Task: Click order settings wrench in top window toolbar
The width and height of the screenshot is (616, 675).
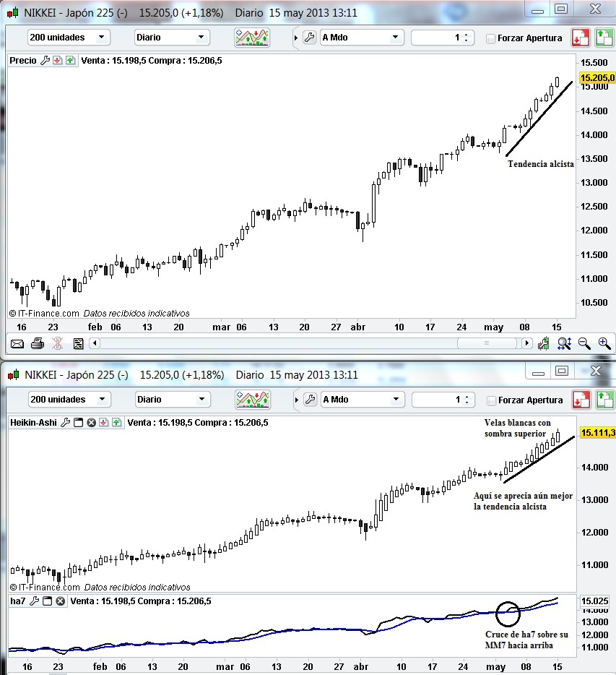Action: (x=309, y=38)
